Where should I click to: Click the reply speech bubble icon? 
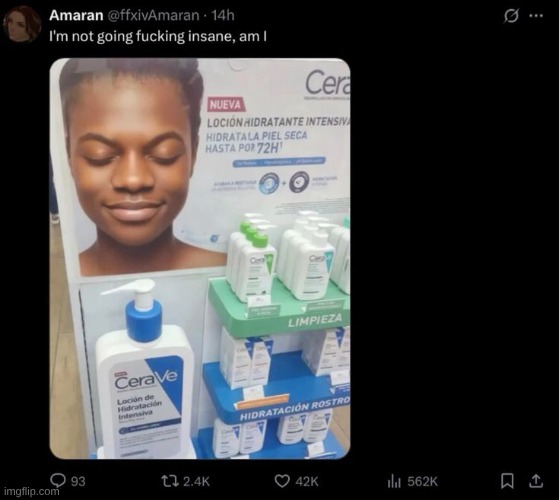58,480
